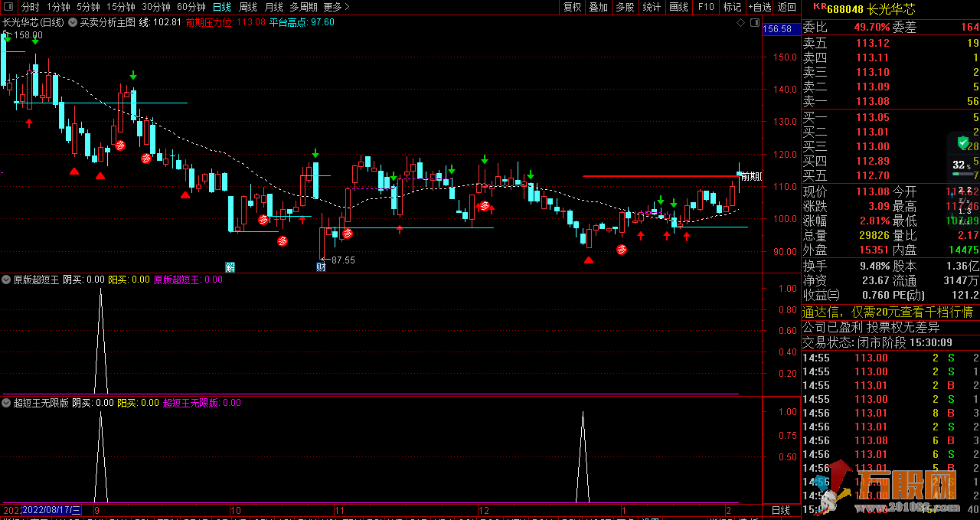Click the 财 marker icon on chart

(x=321, y=267)
